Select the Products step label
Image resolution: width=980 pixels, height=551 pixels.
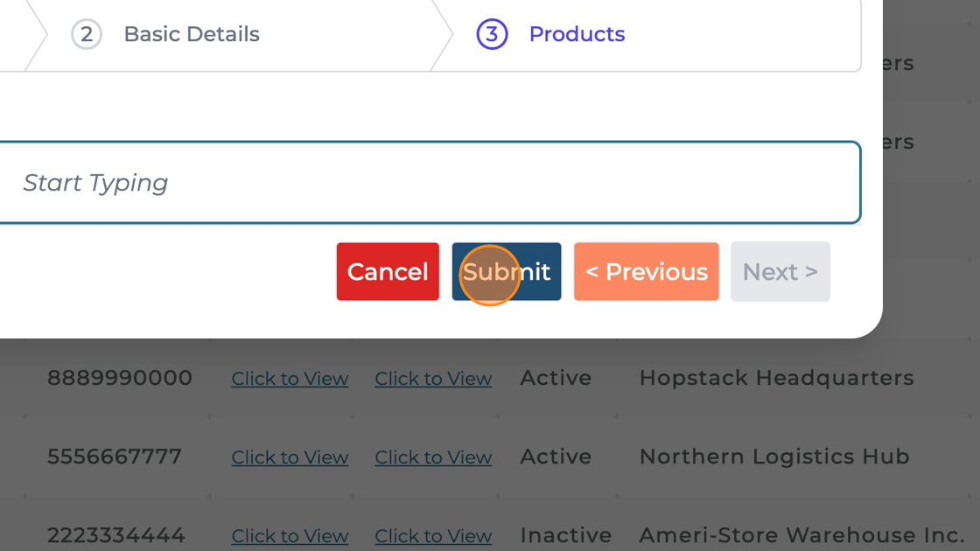coord(577,34)
